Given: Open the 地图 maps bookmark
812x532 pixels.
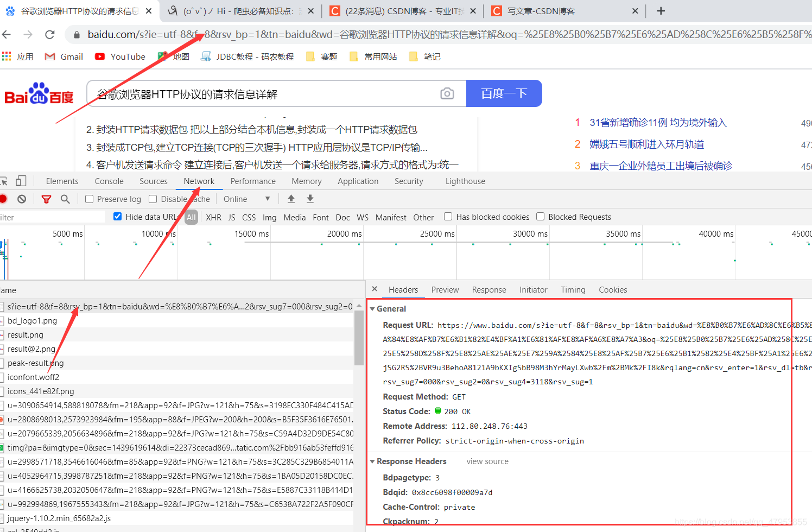Looking at the screenshot, I should [x=174, y=56].
